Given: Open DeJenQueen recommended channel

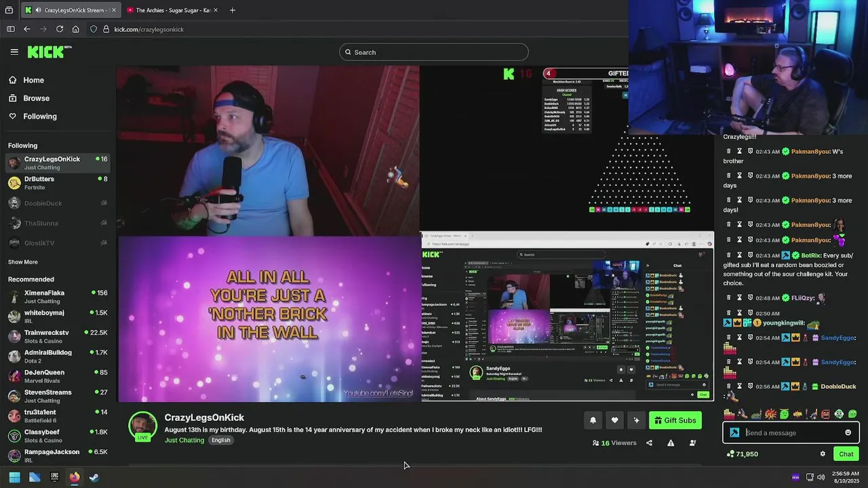Looking at the screenshot, I should tap(57, 376).
